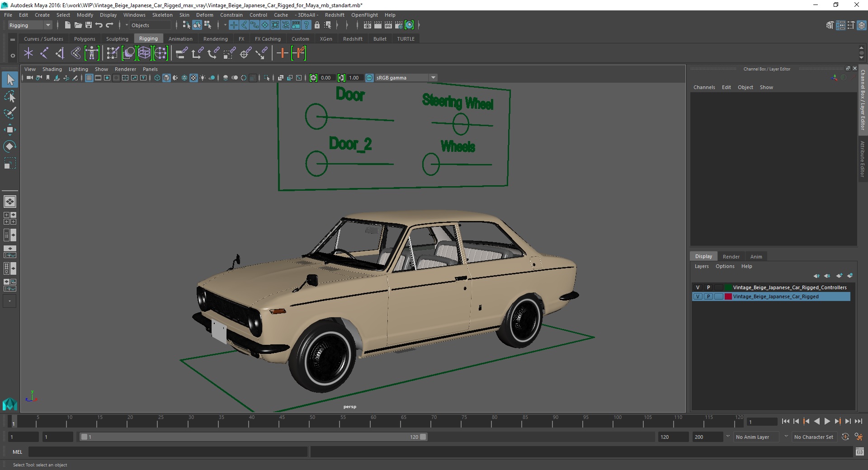This screenshot has width=868, height=470.
Task: Click the red Car_Rigged layer color swatch
Action: pyautogui.click(x=728, y=296)
